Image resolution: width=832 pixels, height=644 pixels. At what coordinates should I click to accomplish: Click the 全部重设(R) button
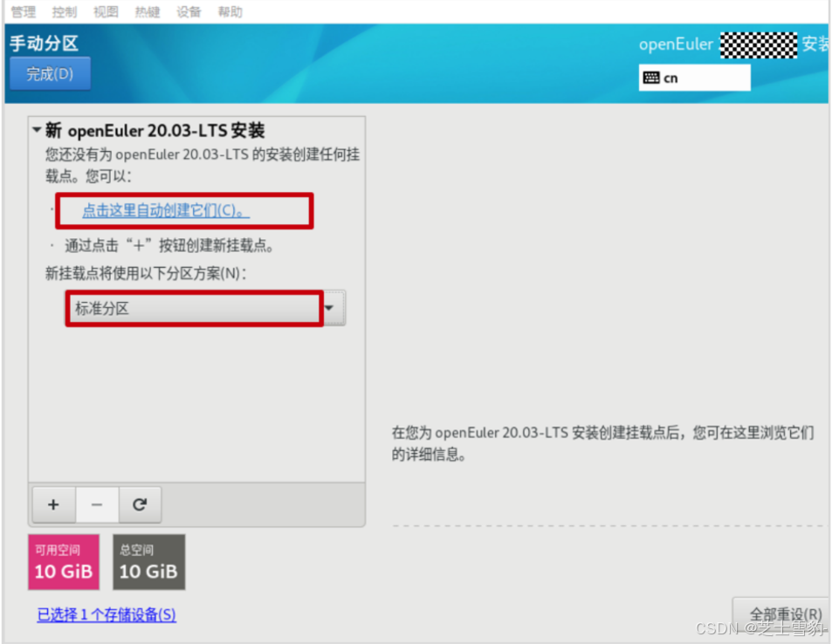coord(781,614)
